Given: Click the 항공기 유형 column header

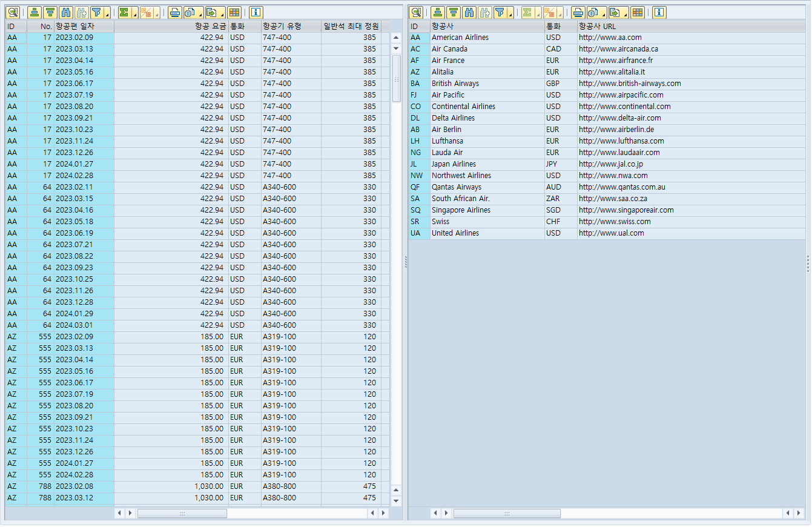Looking at the screenshot, I should [x=291, y=27].
